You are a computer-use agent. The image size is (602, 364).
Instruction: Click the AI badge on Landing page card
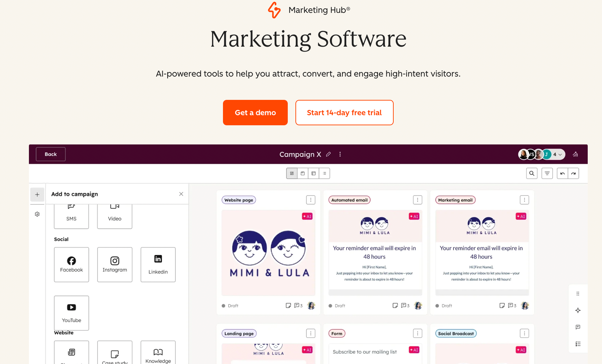tap(307, 350)
